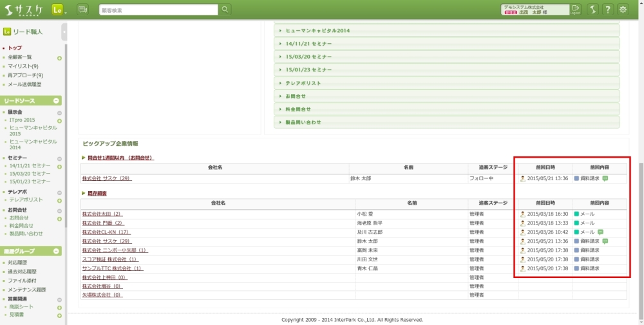Expand the 製品問い合わせ panel
Screen dimensions: 644x325
(303, 122)
